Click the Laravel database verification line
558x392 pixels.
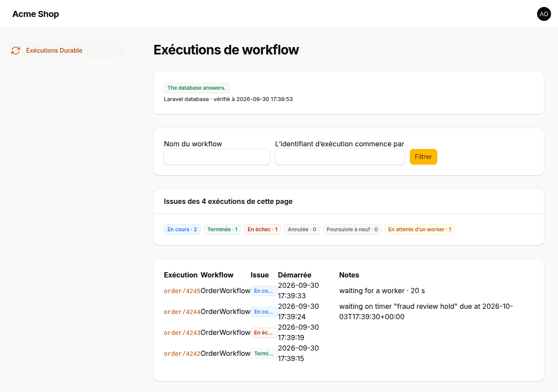pos(228,99)
